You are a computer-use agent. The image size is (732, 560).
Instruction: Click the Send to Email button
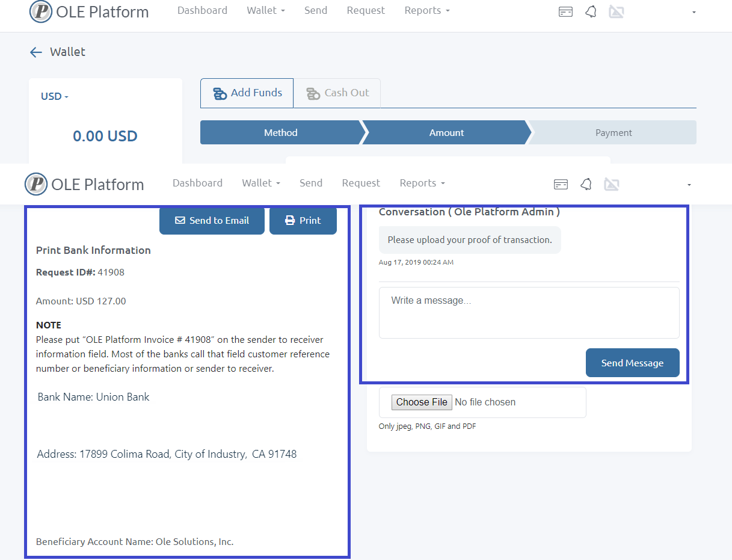(212, 220)
